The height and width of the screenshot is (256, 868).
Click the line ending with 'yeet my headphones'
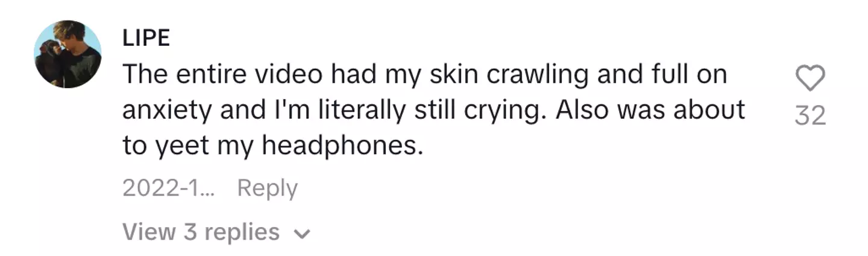point(273,147)
